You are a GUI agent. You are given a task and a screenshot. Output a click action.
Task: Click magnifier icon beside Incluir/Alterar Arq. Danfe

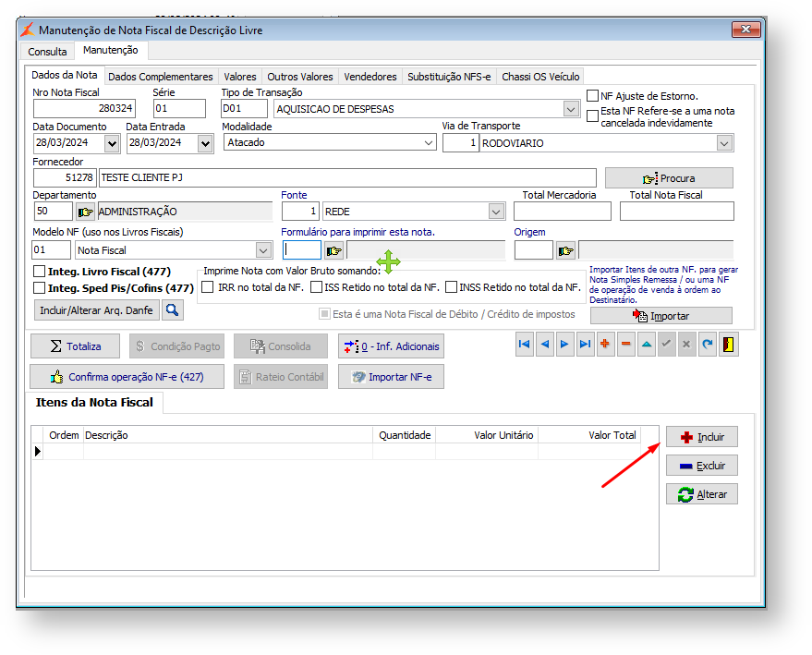(173, 310)
